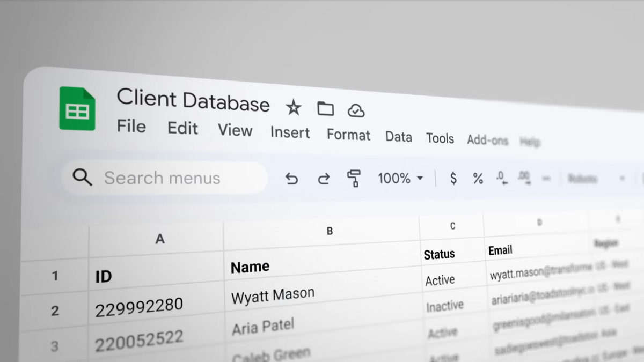Open the Data menu
Screen dimensions: 644x362
click(399, 137)
